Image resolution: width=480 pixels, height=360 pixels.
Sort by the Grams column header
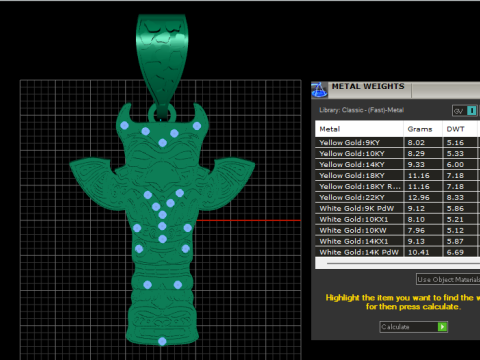(x=423, y=129)
